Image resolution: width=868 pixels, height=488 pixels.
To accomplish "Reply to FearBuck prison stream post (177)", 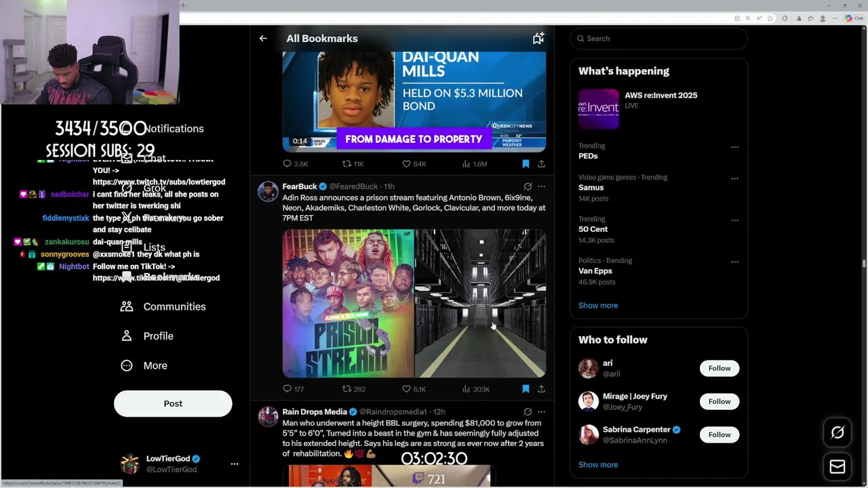I will coord(294,389).
